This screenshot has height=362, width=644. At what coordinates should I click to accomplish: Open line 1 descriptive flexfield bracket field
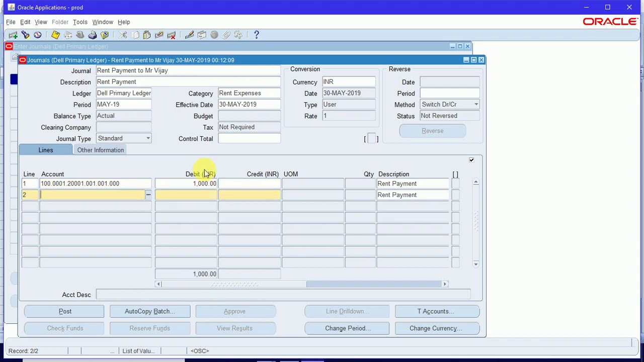click(x=455, y=184)
